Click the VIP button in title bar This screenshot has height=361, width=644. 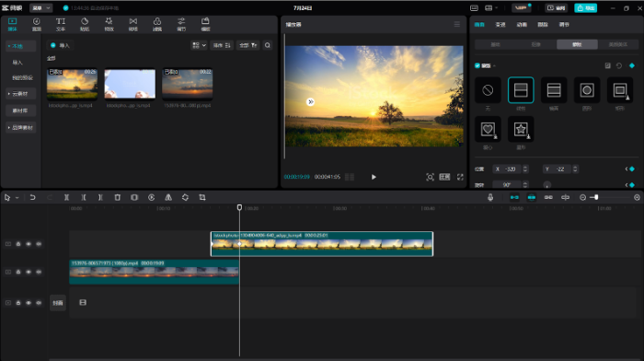(x=522, y=7)
